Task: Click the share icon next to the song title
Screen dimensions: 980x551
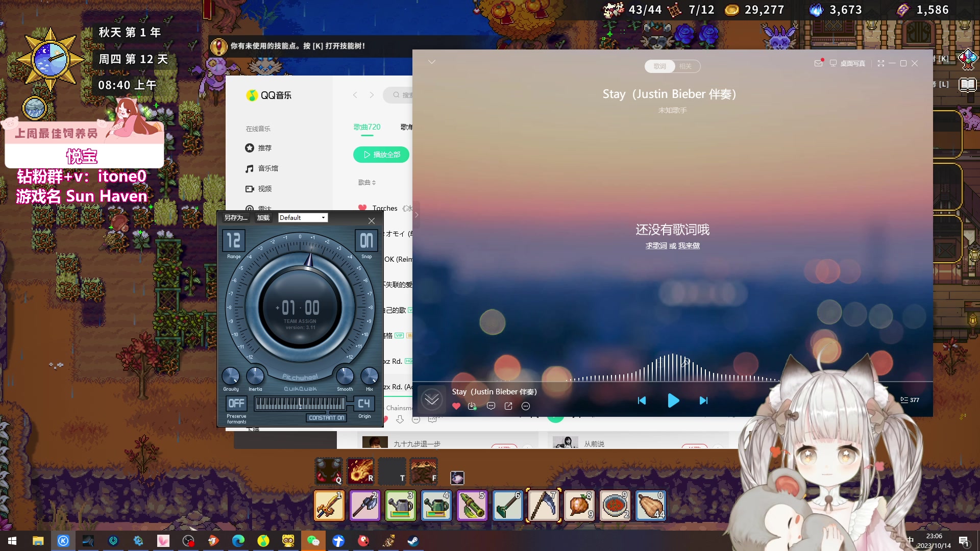Action: click(x=508, y=406)
